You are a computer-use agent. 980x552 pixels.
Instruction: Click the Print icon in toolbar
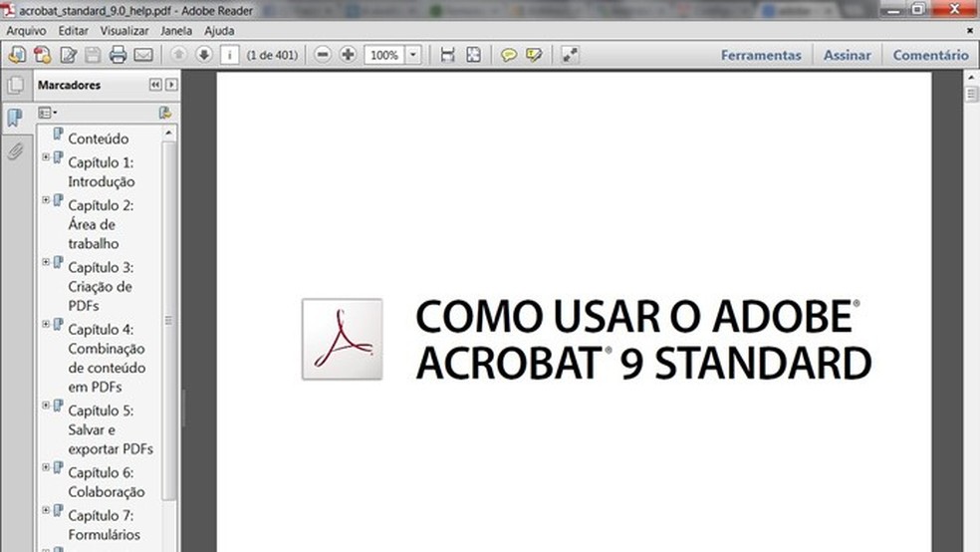pyautogui.click(x=118, y=55)
